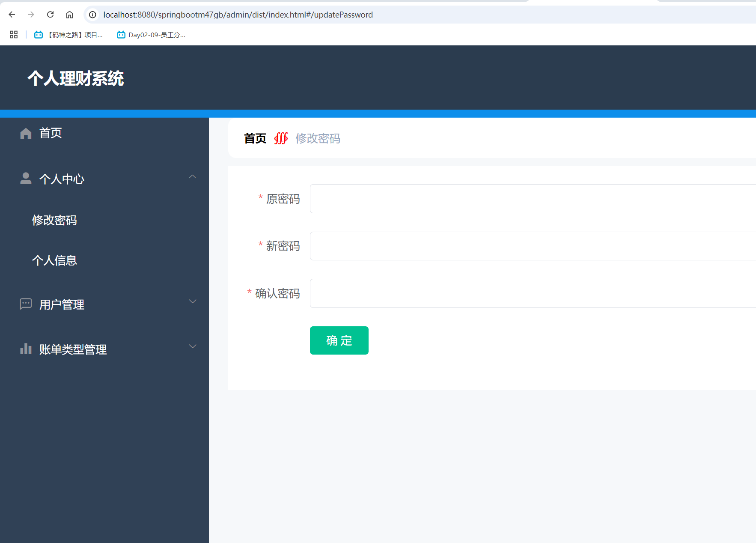This screenshot has width=756, height=543.
Task: Click the browser home icon
Action: tap(69, 14)
